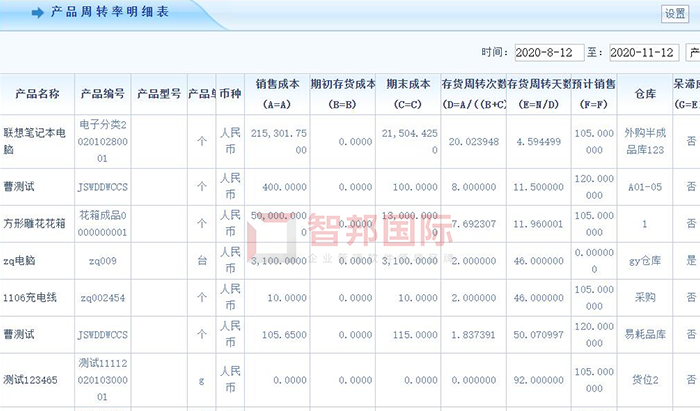This screenshot has width=700, height=411.
Task: Click warehouse 采购
Action: 645,297
